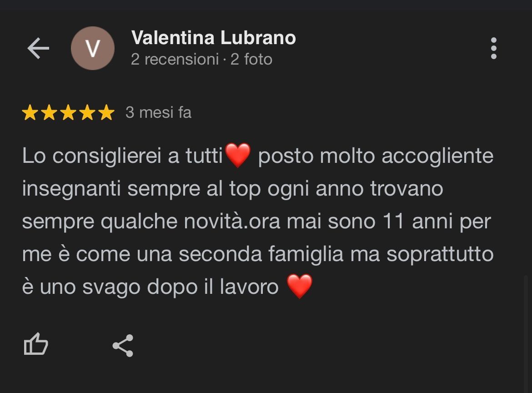
Task: Click the red heart after 'tutti'
Action: coord(238,155)
